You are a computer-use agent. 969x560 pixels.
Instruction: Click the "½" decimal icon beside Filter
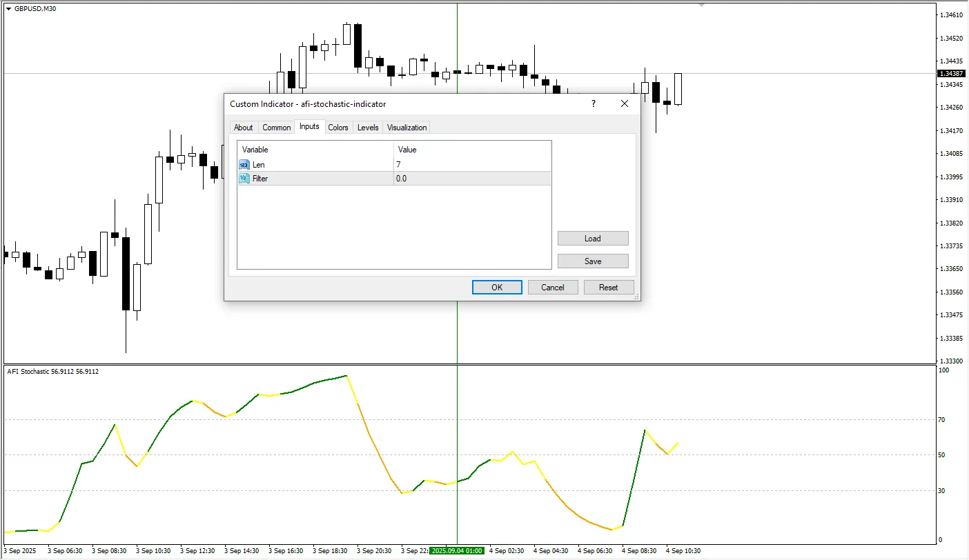point(244,178)
